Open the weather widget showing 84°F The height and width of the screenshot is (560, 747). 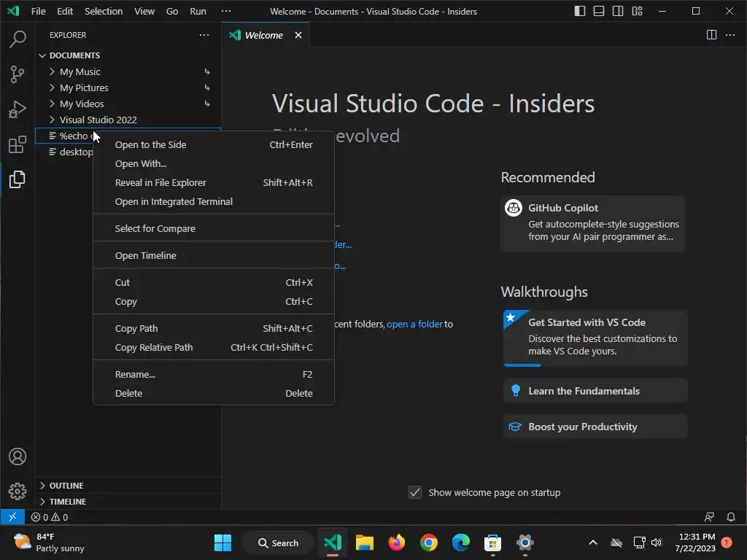[x=49, y=542]
